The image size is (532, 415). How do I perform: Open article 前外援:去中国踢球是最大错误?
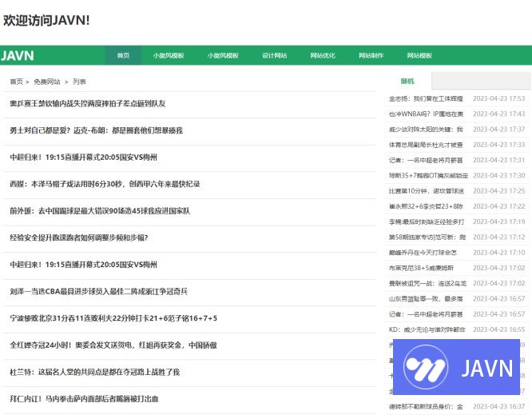coord(100,211)
